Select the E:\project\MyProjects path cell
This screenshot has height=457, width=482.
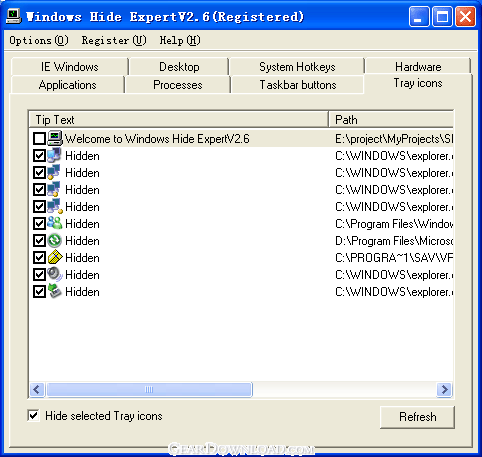[394, 139]
